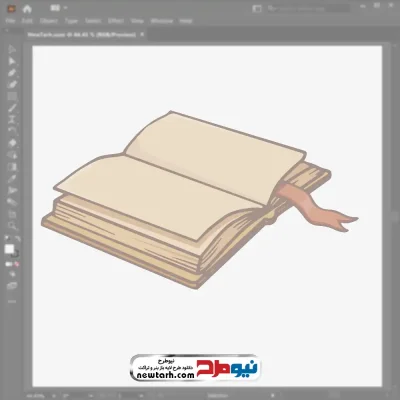The width and height of the screenshot is (400, 400).
Task: Set fill to None with the red-slash box
Action: (17, 264)
